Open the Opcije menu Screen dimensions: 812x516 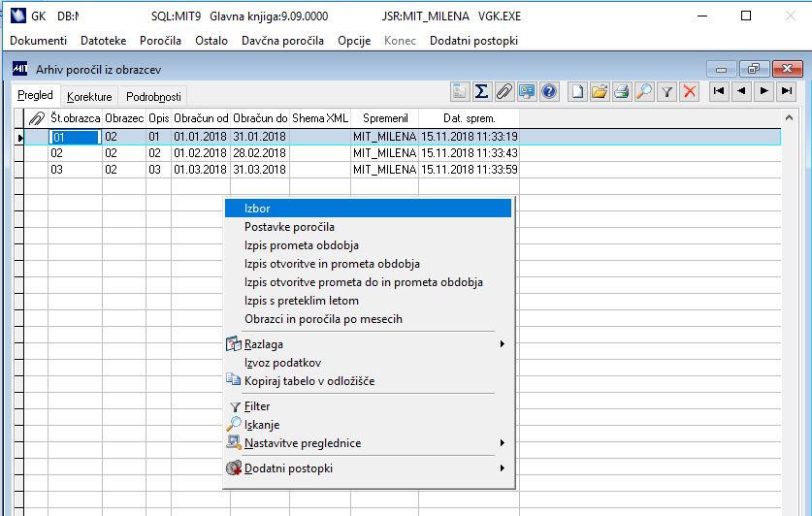pos(354,41)
